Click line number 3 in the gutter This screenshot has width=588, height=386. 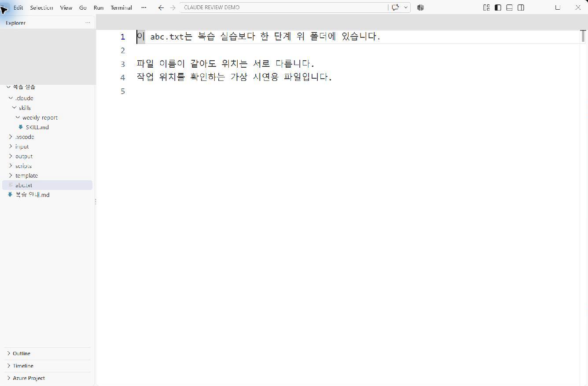click(x=123, y=64)
